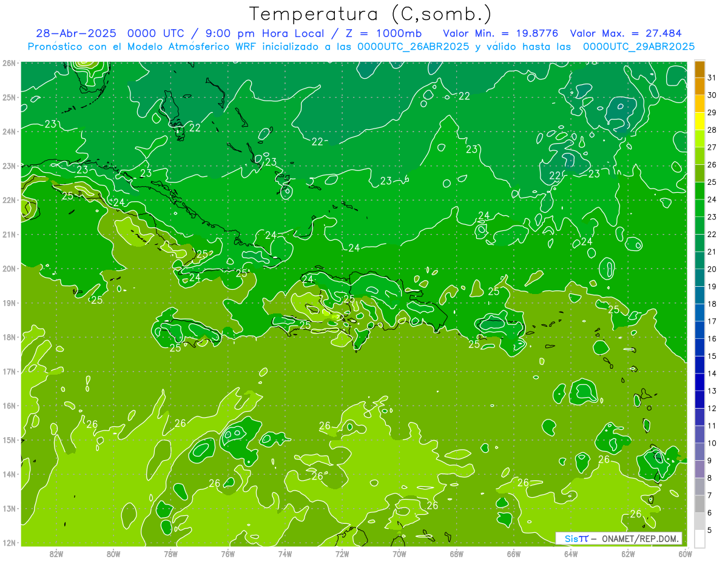Click the 19N latitude axis label
728x562 pixels.
[8, 303]
